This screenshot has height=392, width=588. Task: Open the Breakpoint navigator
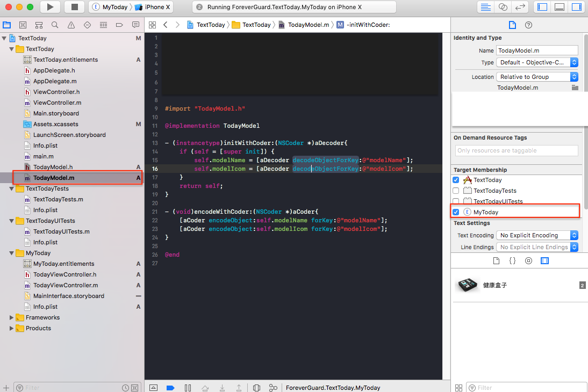click(120, 25)
